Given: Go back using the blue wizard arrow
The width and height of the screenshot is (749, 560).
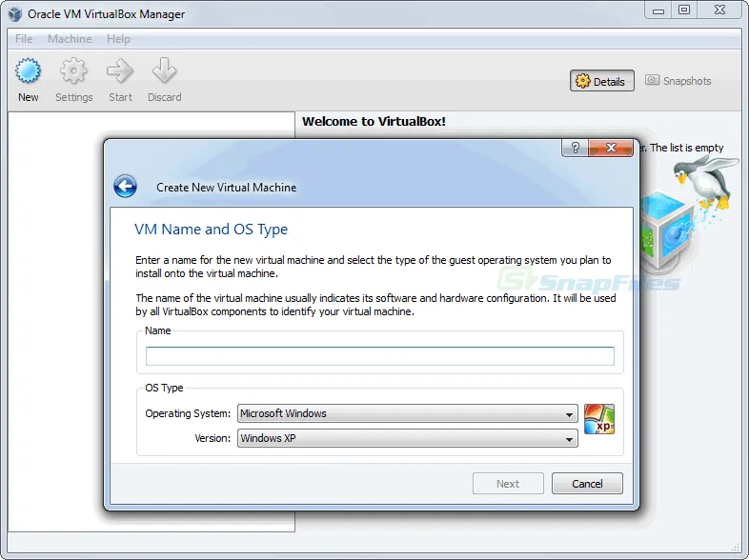Looking at the screenshot, I should point(125,187).
